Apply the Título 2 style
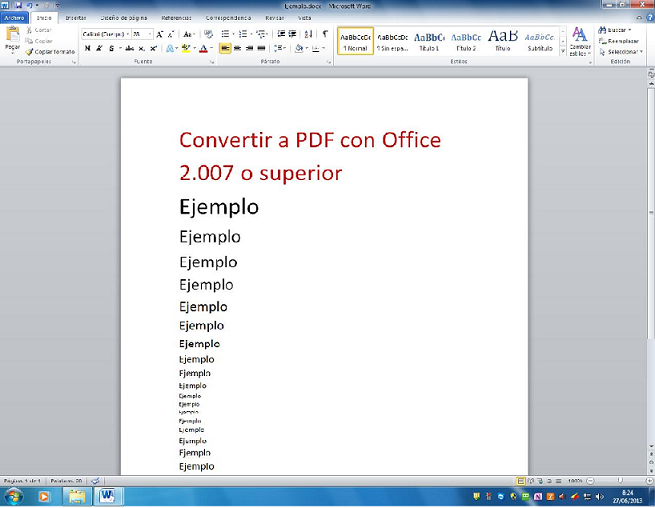 [466, 41]
